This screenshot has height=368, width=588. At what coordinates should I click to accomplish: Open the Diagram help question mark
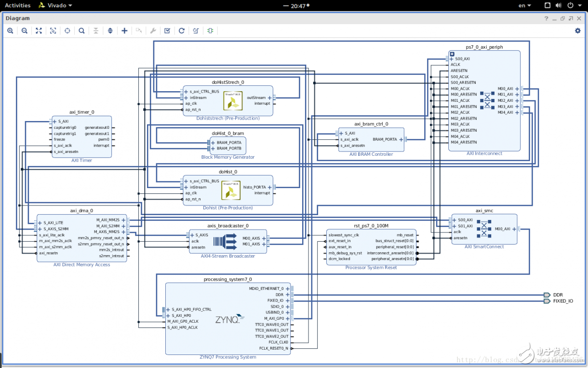click(547, 18)
